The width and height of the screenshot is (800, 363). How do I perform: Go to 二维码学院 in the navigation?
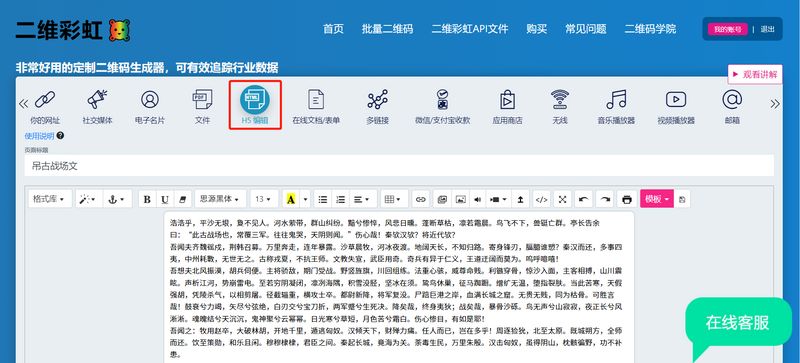(650, 29)
